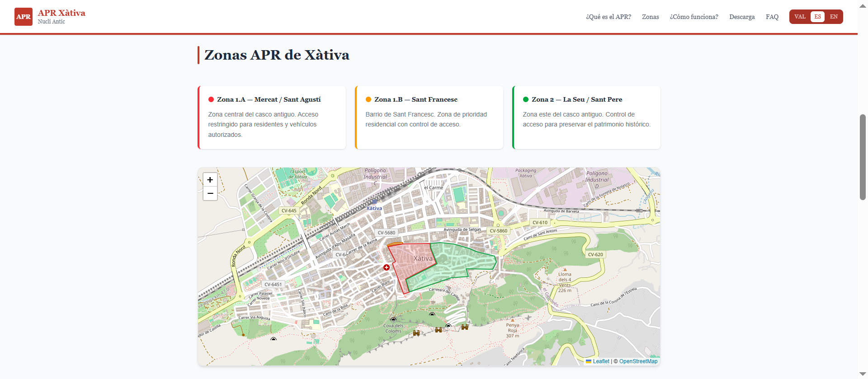Switch language to VAL
This screenshot has height=379, width=868.
(x=800, y=17)
